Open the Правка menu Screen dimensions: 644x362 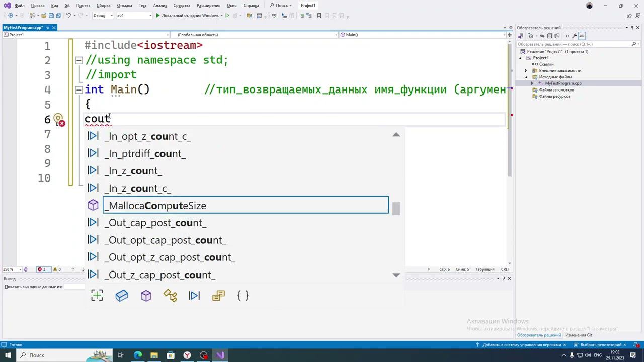click(x=38, y=5)
